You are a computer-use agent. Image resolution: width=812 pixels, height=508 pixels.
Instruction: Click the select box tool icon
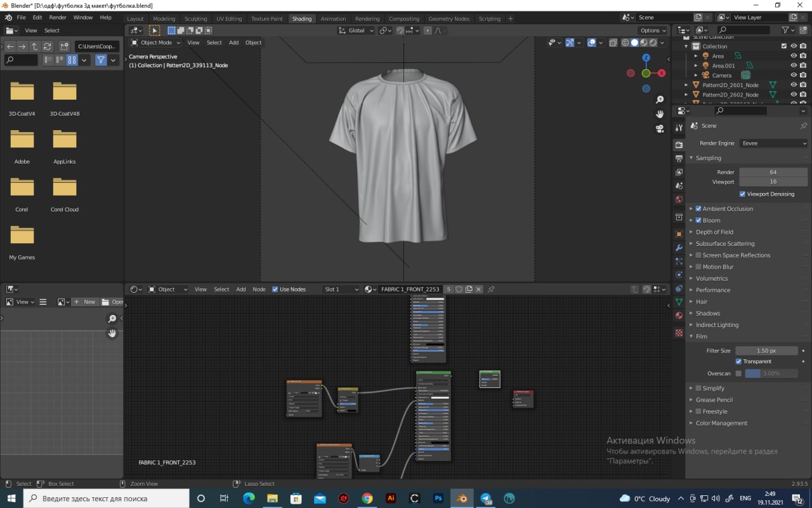(x=154, y=30)
